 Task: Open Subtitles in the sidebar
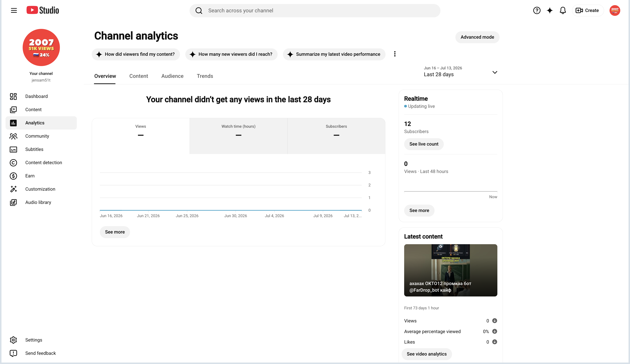[x=41, y=149]
